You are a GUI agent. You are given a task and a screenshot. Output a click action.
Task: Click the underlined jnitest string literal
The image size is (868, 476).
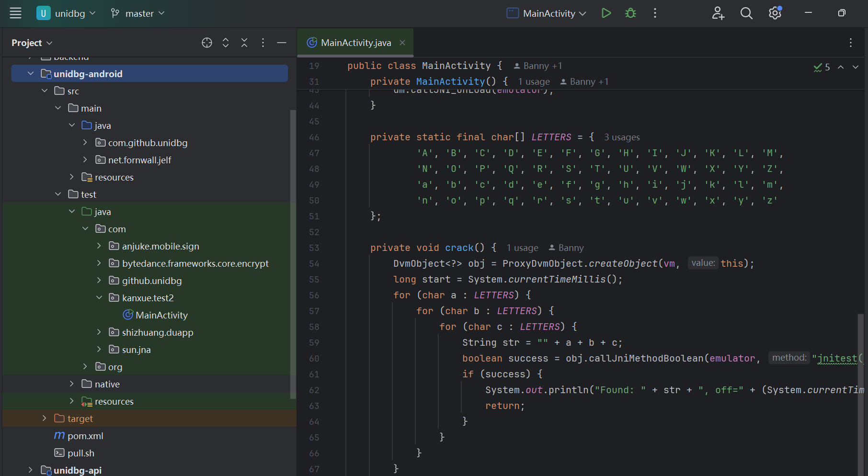click(x=837, y=358)
